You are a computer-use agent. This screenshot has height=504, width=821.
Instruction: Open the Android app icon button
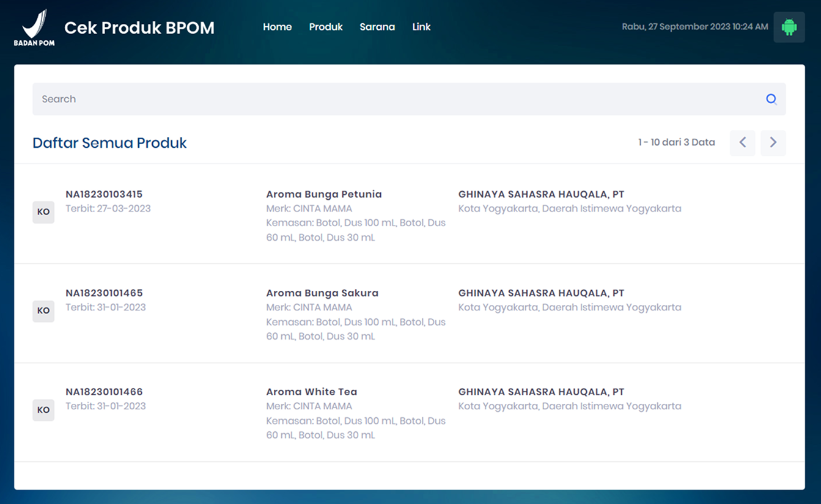pyautogui.click(x=789, y=27)
